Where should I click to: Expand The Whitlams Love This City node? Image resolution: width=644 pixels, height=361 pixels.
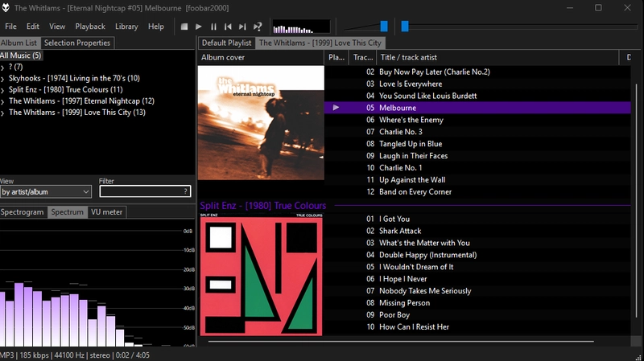click(2, 113)
